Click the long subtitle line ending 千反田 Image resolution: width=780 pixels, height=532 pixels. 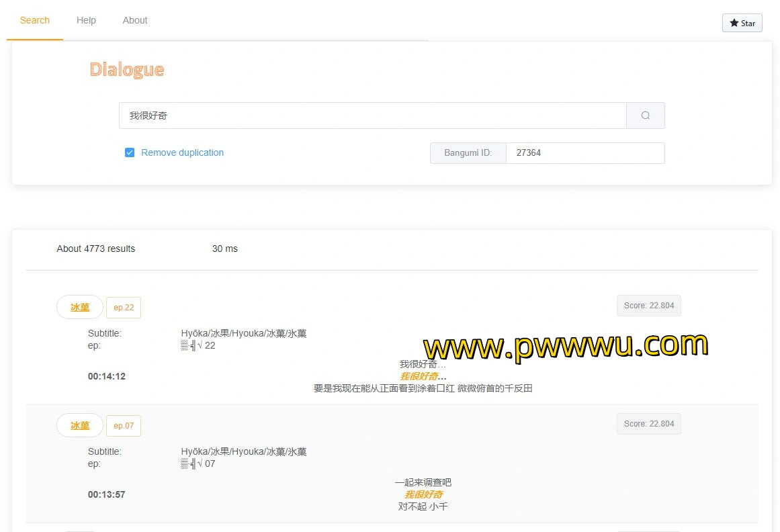click(423, 388)
